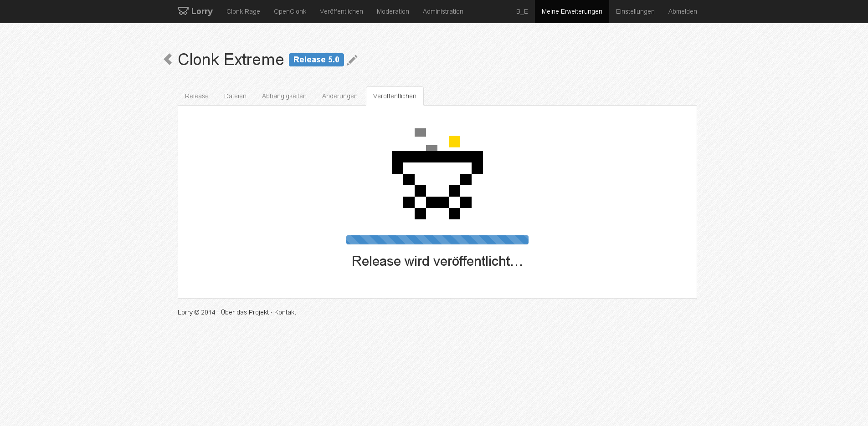Click the blue striped progress bar
Screen dimensions: 868x426
pos(437,240)
